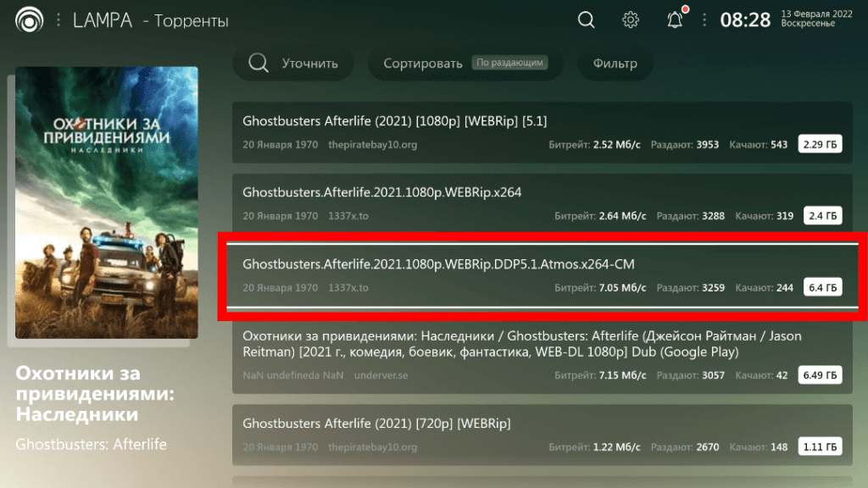Click the magnifier inside Уточнить button

pyautogui.click(x=259, y=64)
